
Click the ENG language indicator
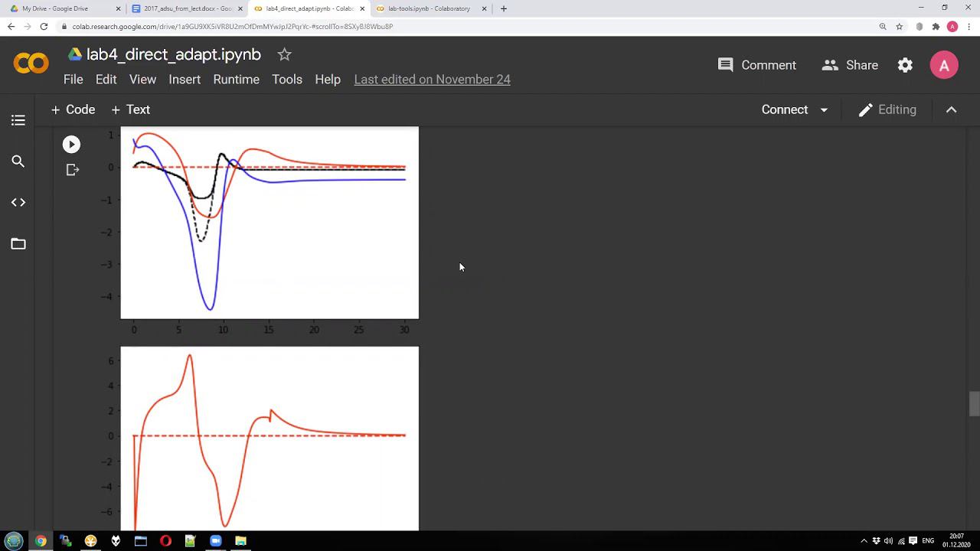[928, 541]
